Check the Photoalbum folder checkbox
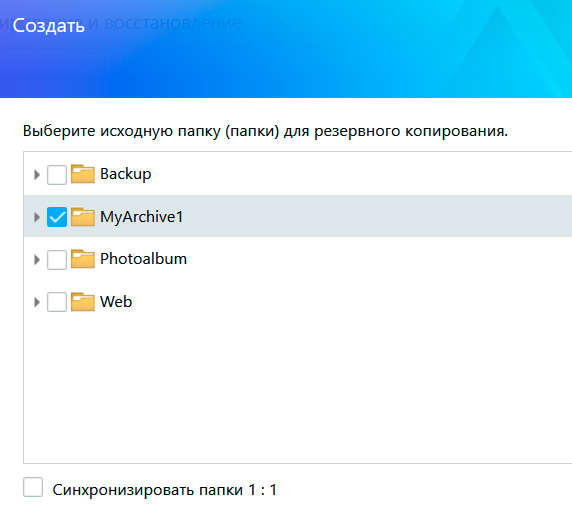 pos(57,260)
